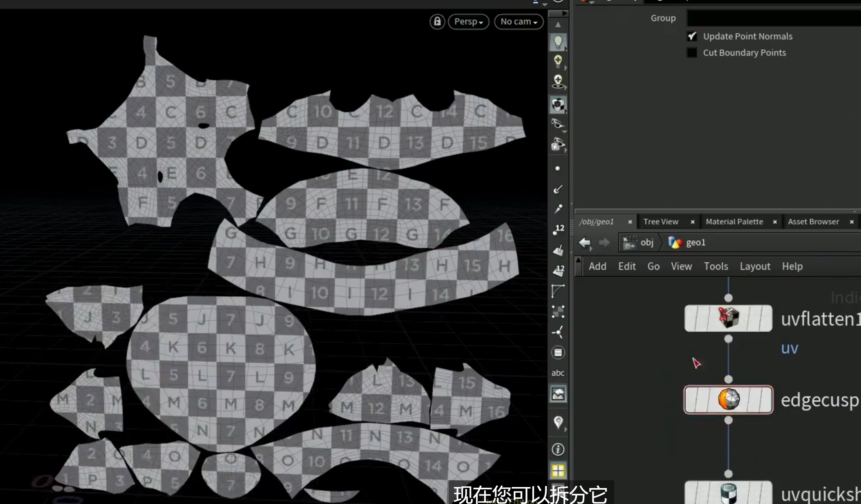Toggle bypass flag on uvflatten1 node
This screenshot has height=504, width=861.
691,318
